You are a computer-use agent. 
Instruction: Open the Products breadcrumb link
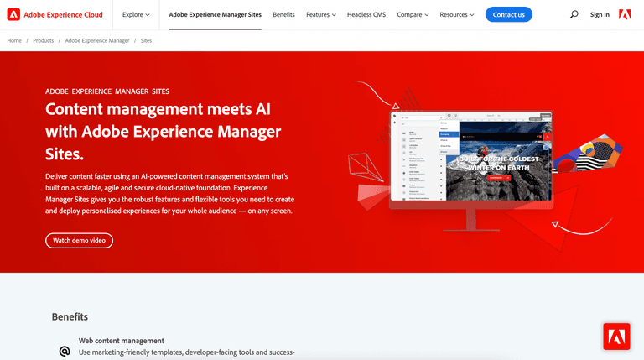pos(43,40)
